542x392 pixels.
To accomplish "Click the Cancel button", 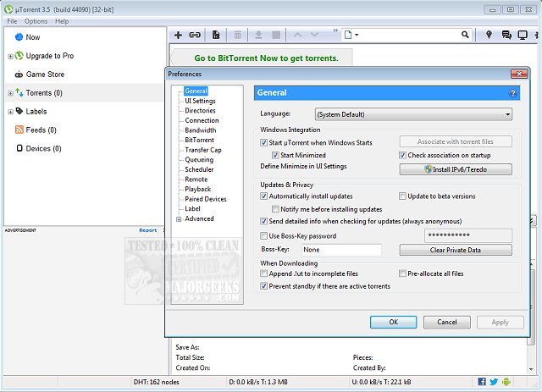I will tap(446, 322).
